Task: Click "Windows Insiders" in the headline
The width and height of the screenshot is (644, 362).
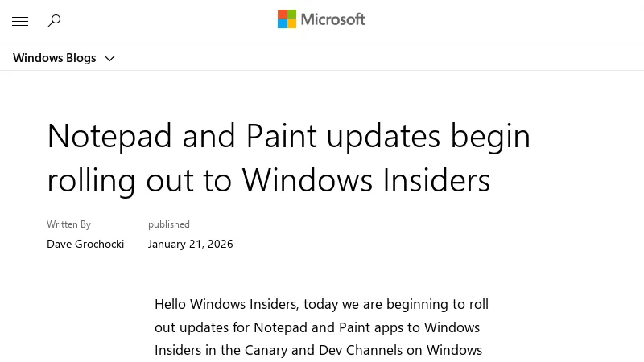Action: (366, 180)
